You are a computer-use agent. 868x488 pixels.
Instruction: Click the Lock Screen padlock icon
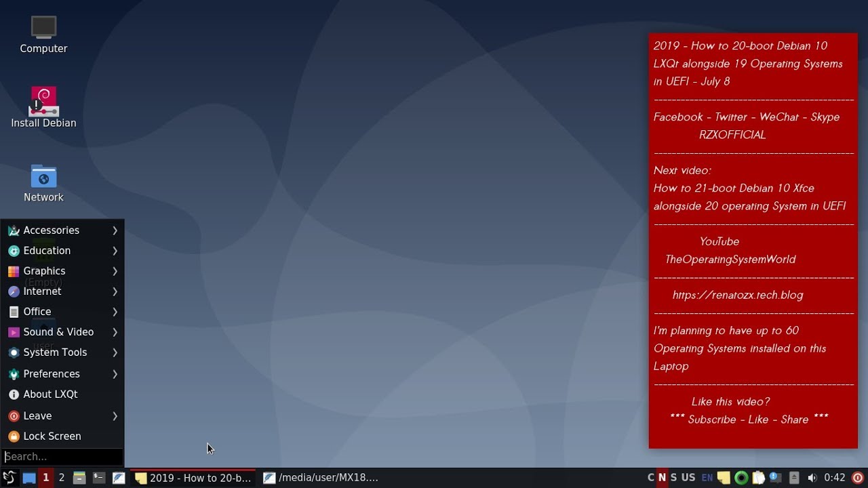pyautogui.click(x=14, y=436)
